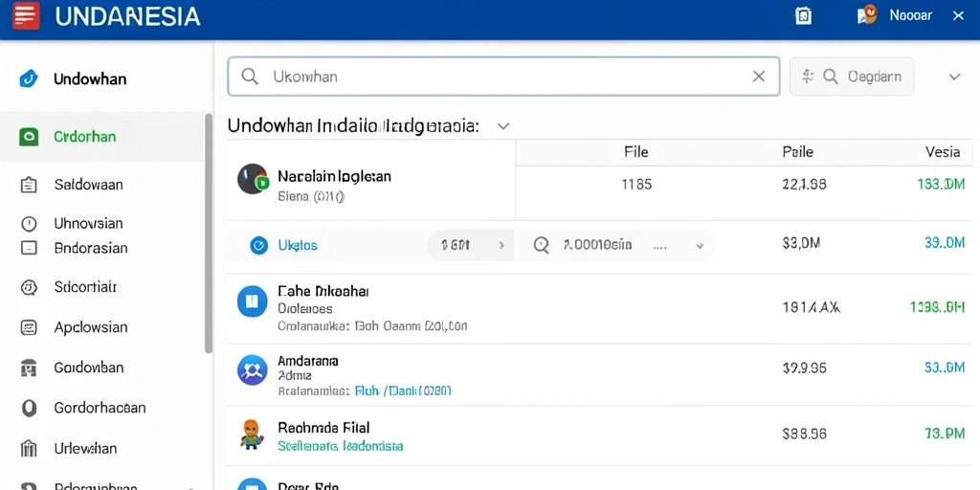Click the 22,1.88 value
Screen dimensions: 980x490
804,185
